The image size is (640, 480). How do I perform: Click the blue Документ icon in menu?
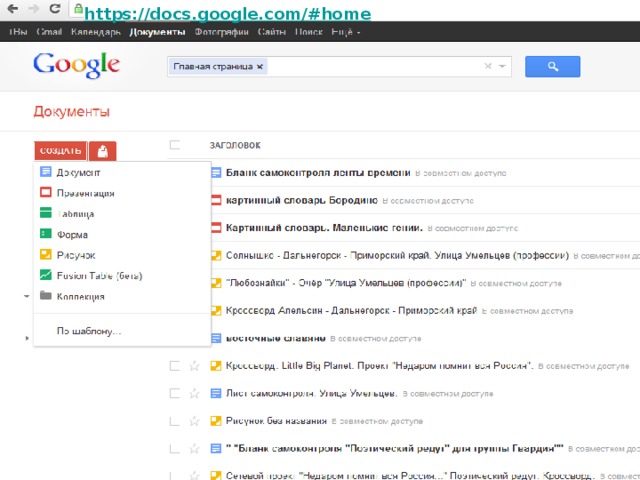click(46, 172)
